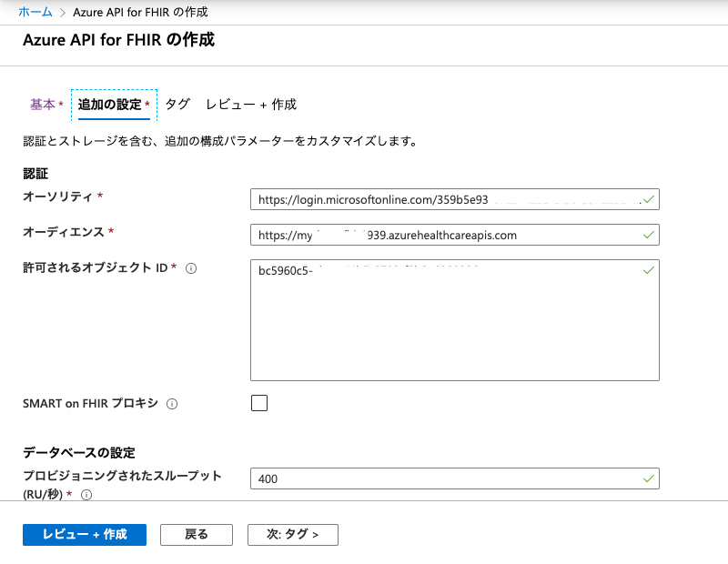Click the 戻る button
Screen dimensions: 728x564
tap(197, 535)
